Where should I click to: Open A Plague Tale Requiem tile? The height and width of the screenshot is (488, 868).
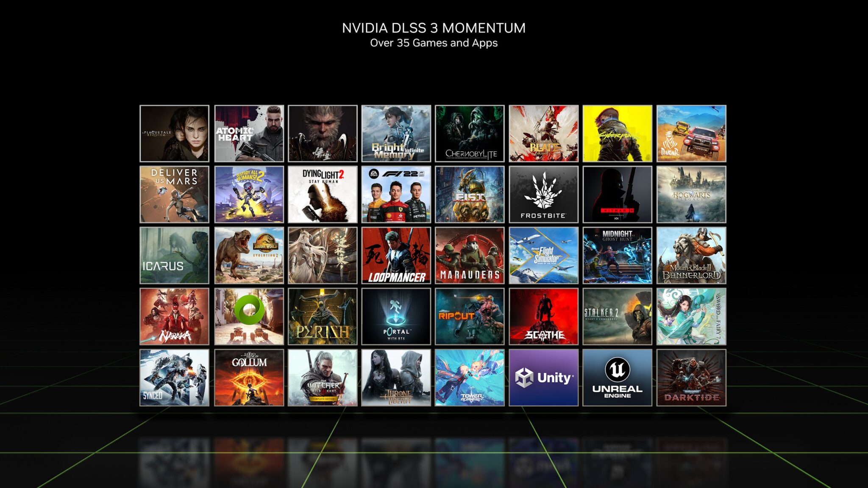point(175,133)
